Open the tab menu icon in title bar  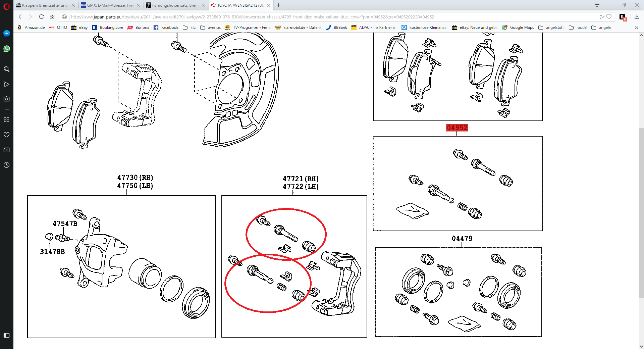click(x=597, y=5)
